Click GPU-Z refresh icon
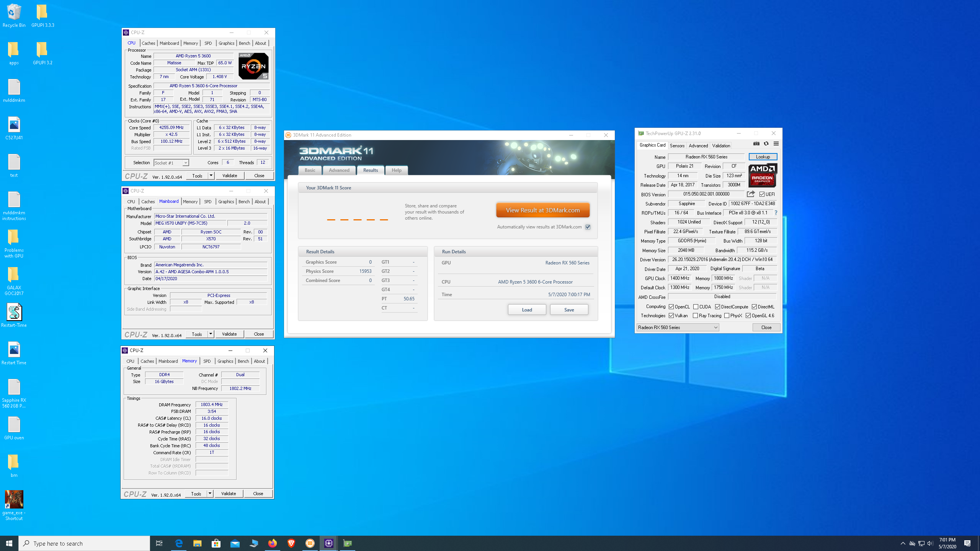This screenshot has width=980, height=551. (x=766, y=144)
